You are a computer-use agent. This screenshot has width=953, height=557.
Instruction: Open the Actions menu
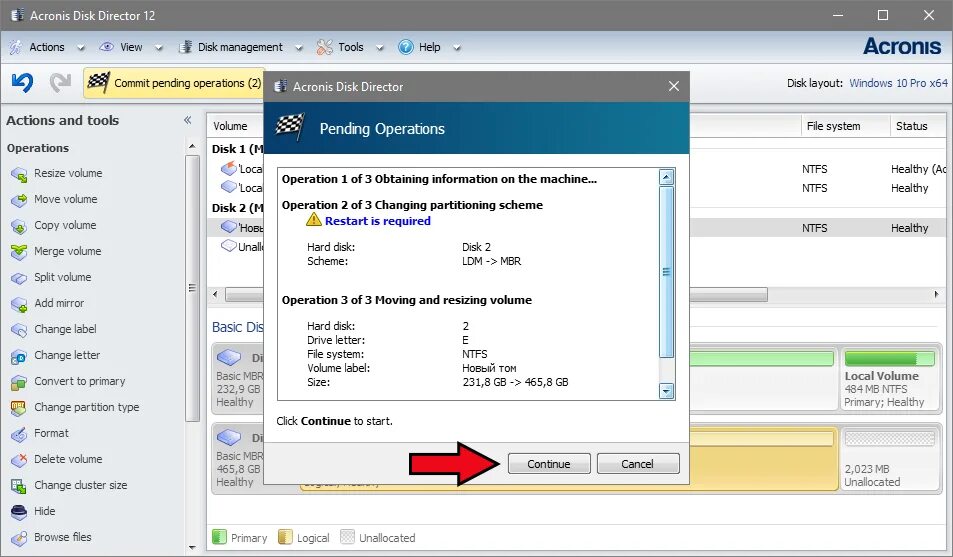(x=47, y=47)
